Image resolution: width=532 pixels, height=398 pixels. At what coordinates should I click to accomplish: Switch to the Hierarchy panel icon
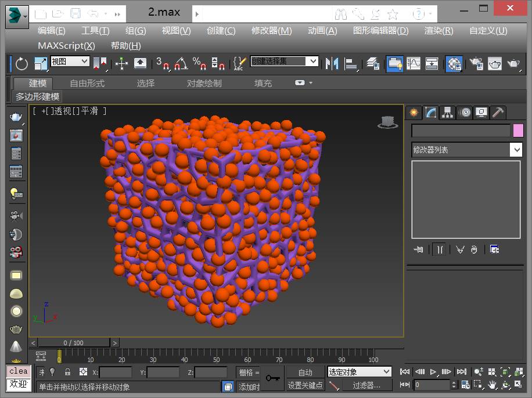click(x=448, y=113)
